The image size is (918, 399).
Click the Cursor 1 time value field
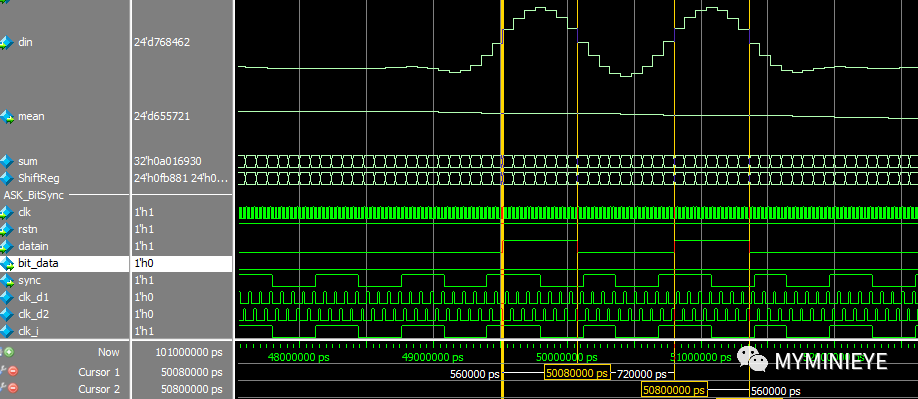pyautogui.click(x=191, y=372)
